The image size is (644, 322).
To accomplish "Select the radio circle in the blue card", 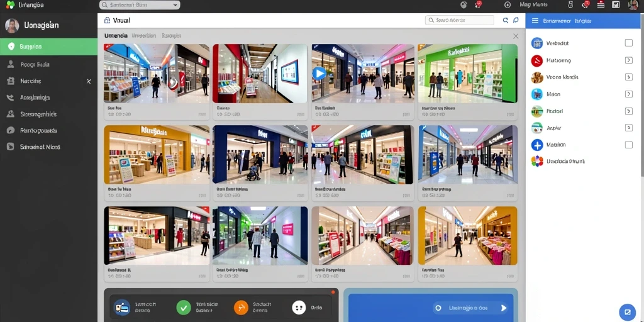I will click(438, 308).
